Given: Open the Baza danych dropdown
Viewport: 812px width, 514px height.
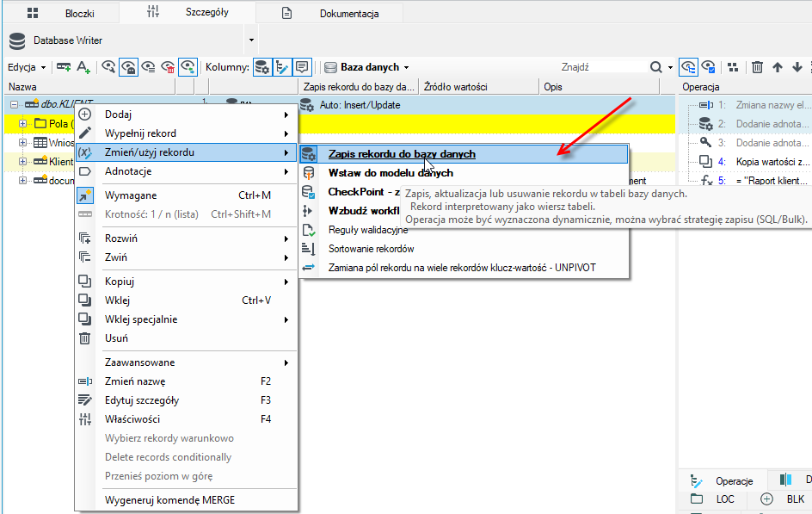Looking at the screenshot, I should point(366,67).
